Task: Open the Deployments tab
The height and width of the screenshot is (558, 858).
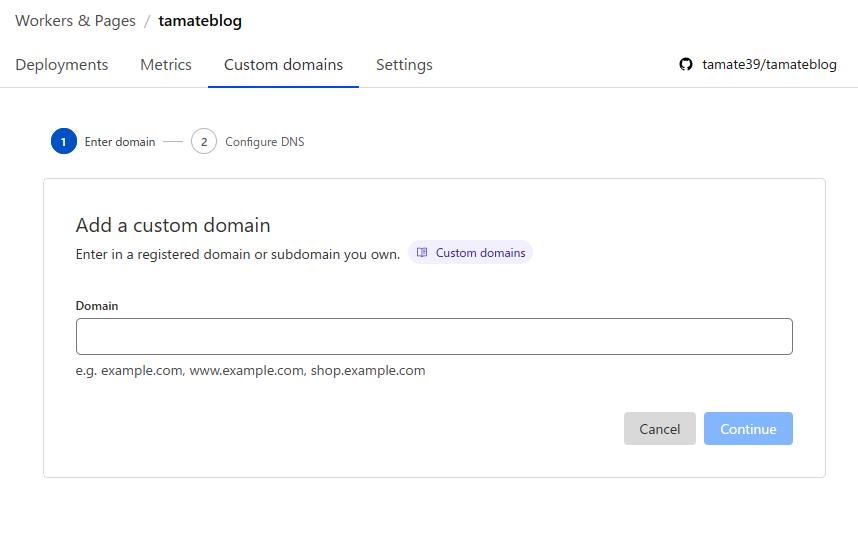Action: [x=62, y=65]
